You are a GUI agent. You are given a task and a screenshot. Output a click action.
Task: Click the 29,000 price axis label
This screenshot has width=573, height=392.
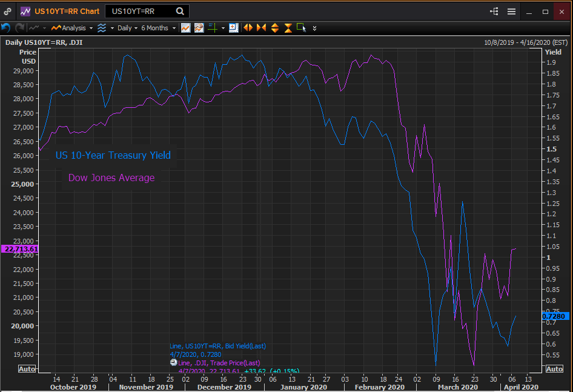(x=24, y=71)
